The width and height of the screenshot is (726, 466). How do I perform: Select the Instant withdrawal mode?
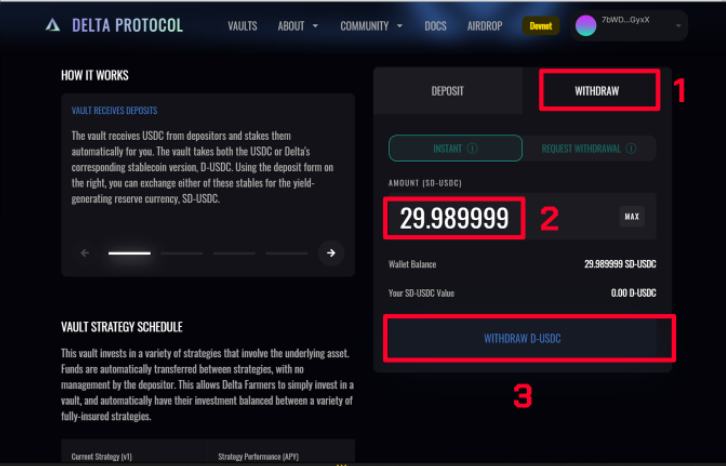(x=456, y=149)
